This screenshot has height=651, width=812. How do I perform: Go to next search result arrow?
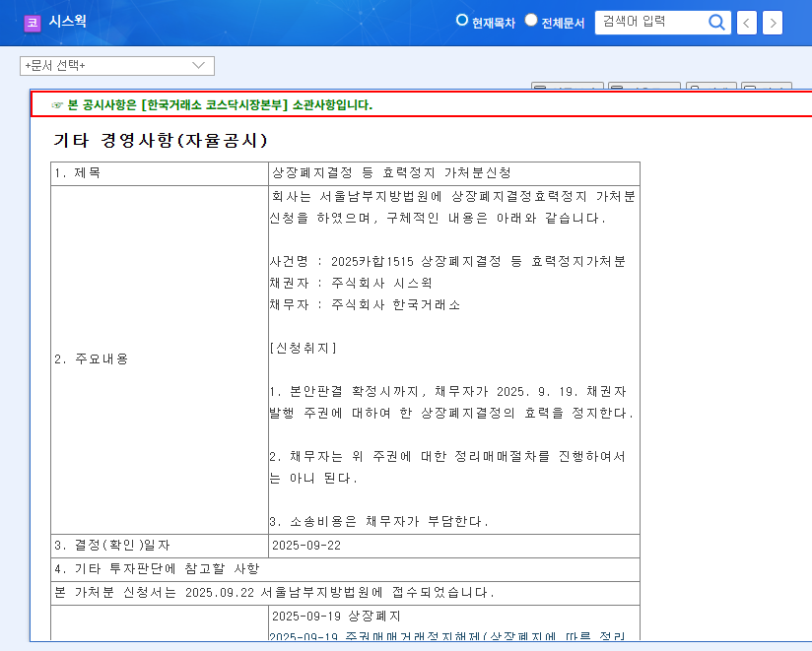[773, 23]
